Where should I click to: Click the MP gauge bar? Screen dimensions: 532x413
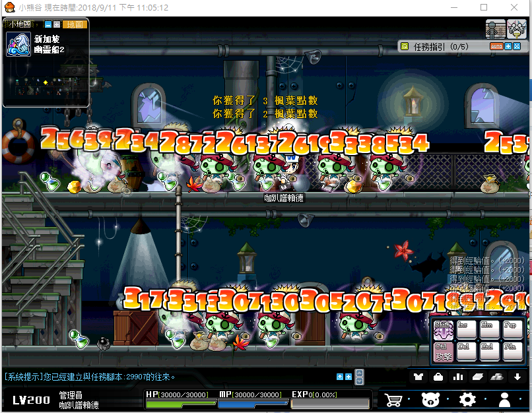click(x=253, y=404)
